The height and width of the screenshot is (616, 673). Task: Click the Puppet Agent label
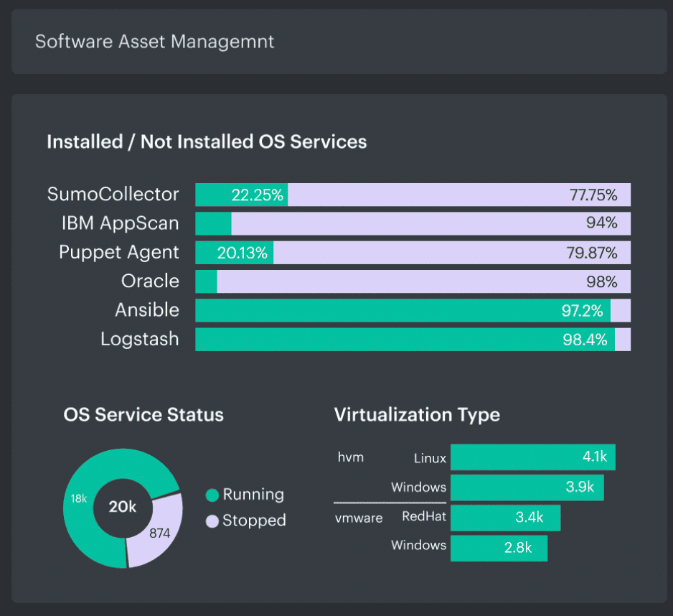pos(118,252)
